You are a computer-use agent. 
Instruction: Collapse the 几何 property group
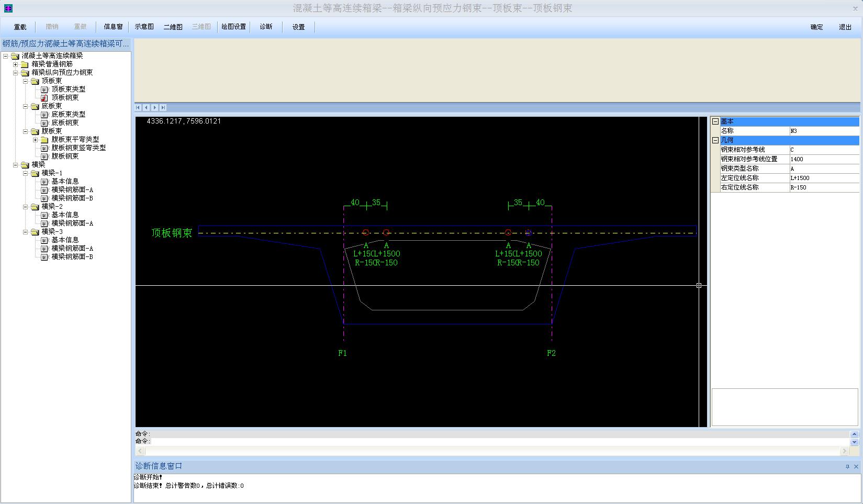(715, 140)
